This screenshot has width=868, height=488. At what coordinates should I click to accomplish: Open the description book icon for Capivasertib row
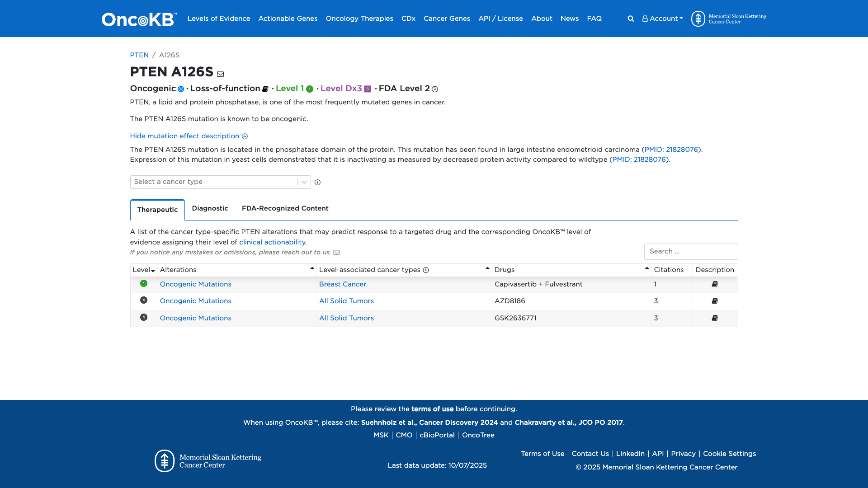pos(714,284)
